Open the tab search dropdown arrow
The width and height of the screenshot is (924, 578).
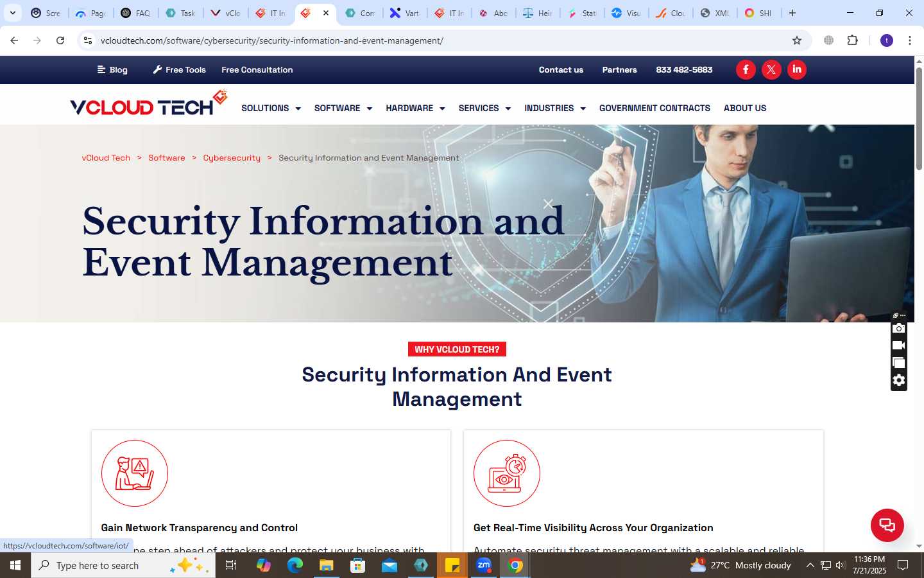pyautogui.click(x=12, y=13)
